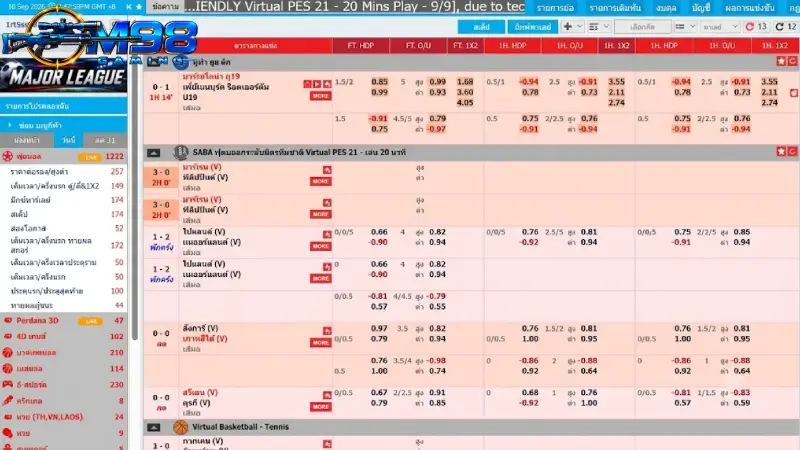Click the lottery (TH,VN,LAOS) sidebar icon
Viewport: 800px width, 450px height.
click(7, 417)
